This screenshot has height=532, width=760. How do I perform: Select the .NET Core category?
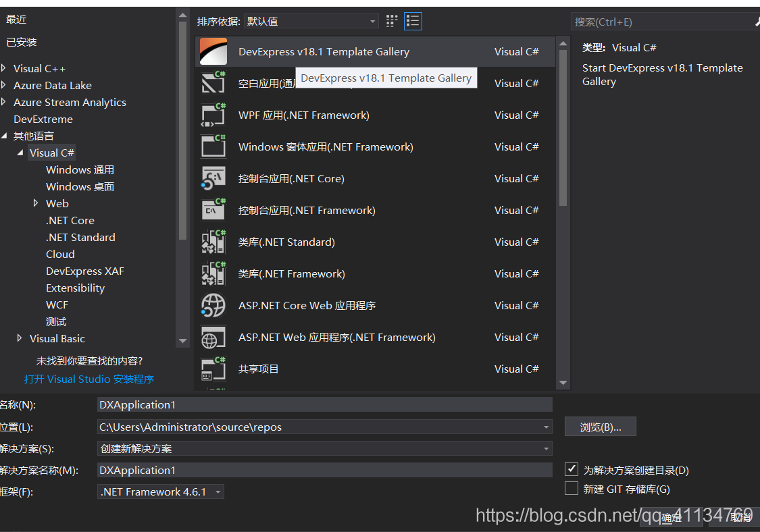pos(70,221)
